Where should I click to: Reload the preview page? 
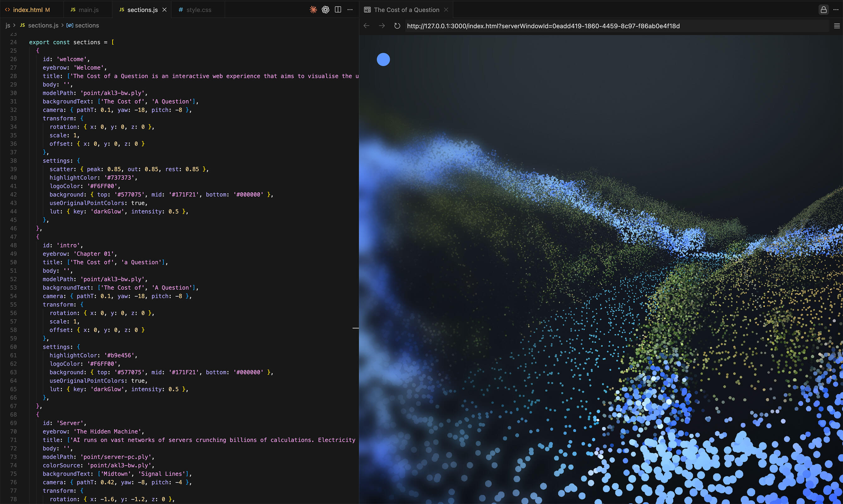pyautogui.click(x=397, y=26)
